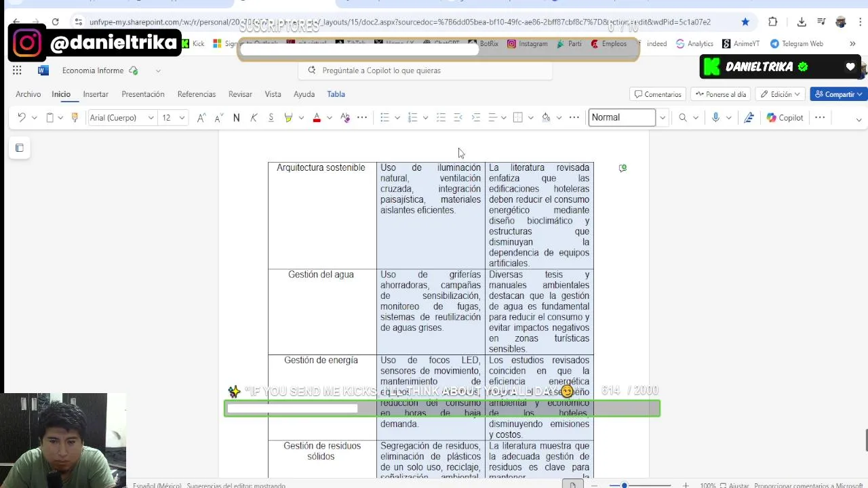The image size is (868, 488).
Task: Toggle underline formatting (S)
Action: (271, 118)
